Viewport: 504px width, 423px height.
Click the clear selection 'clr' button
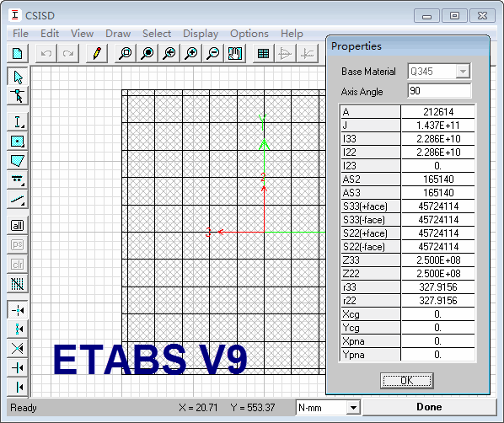click(18, 265)
